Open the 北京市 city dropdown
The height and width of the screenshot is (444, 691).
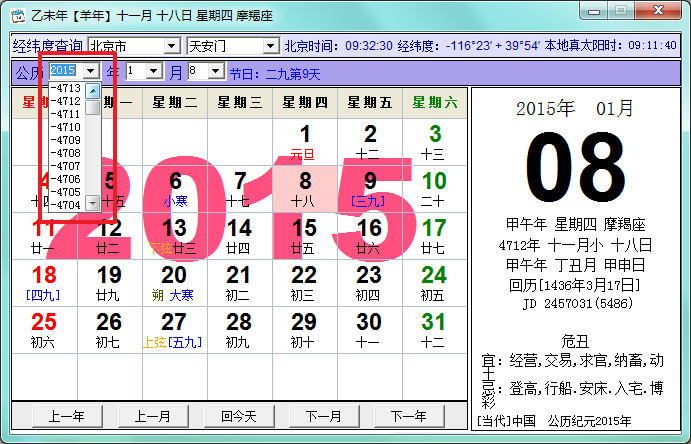172,45
